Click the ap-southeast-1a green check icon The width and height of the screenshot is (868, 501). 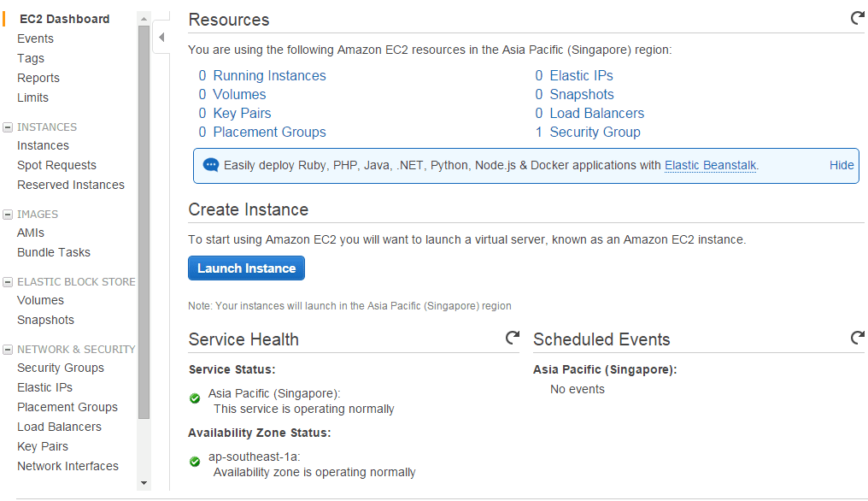(195, 461)
